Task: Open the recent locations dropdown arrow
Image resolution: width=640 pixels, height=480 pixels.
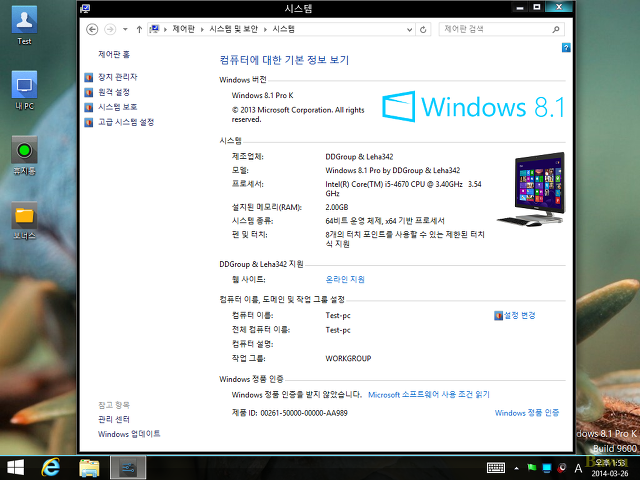Action: point(125,29)
